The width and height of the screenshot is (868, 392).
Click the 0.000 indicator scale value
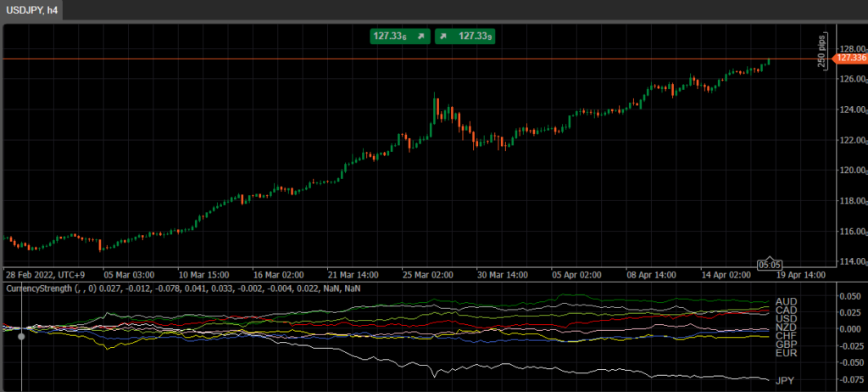852,329
